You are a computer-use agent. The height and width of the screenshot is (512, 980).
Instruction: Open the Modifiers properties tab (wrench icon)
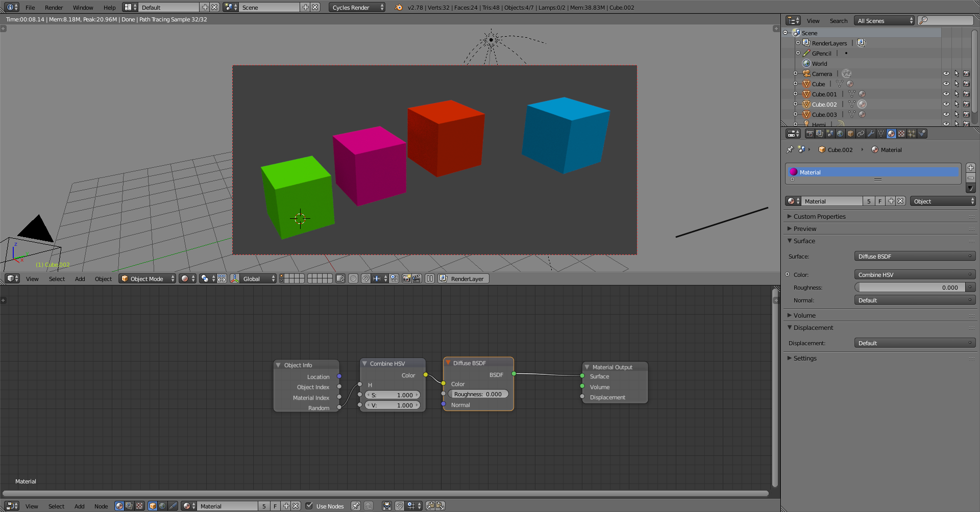click(x=871, y=134)
